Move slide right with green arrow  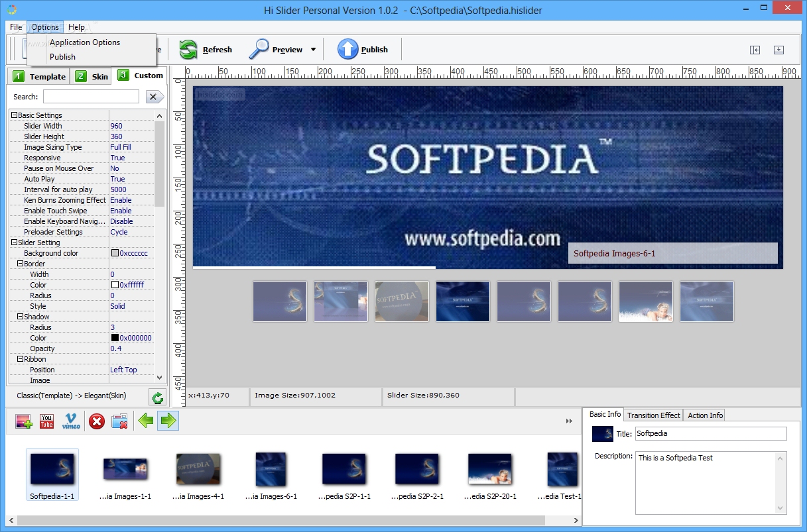[x=168, y=420]
